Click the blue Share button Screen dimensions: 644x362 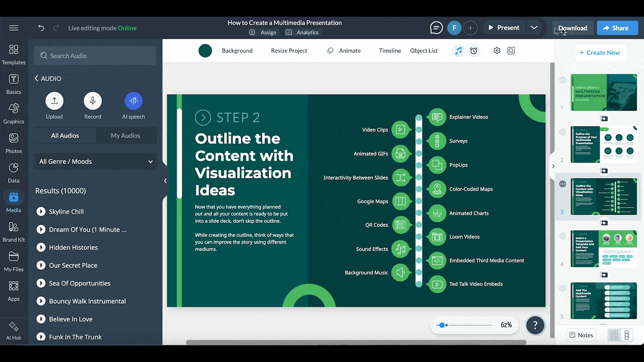coord(618,28)
